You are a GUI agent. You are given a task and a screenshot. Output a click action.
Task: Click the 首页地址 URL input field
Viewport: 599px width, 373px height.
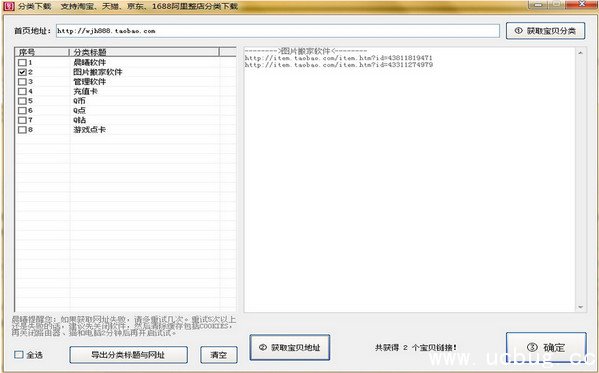[278, 31]
